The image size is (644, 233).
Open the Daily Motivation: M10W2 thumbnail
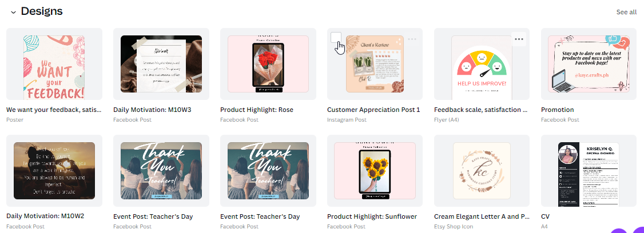[x=54, y=171]
